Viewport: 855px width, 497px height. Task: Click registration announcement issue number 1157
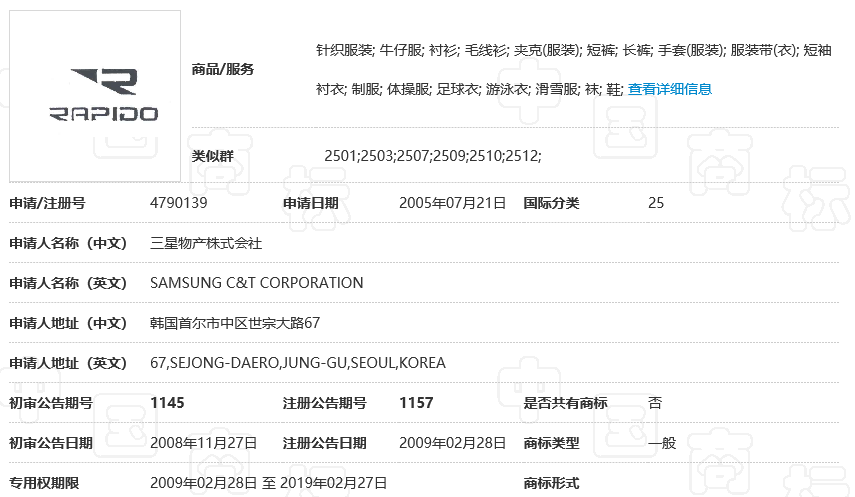point(416,403)
